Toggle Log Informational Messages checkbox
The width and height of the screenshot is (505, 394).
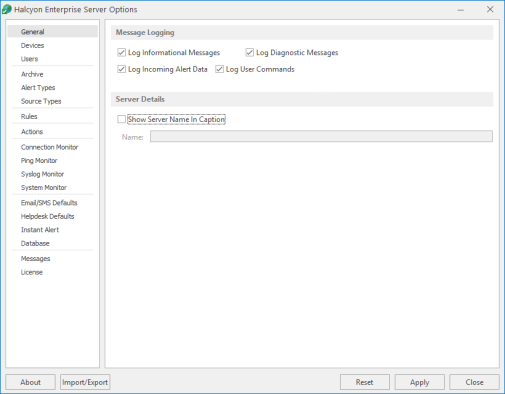(121, 52)
